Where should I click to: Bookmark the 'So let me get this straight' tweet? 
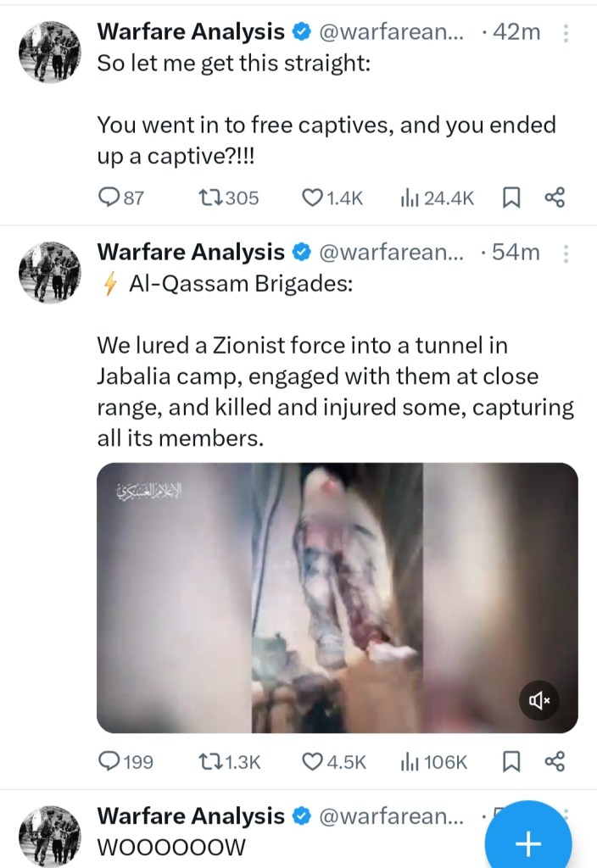point(511,198)
